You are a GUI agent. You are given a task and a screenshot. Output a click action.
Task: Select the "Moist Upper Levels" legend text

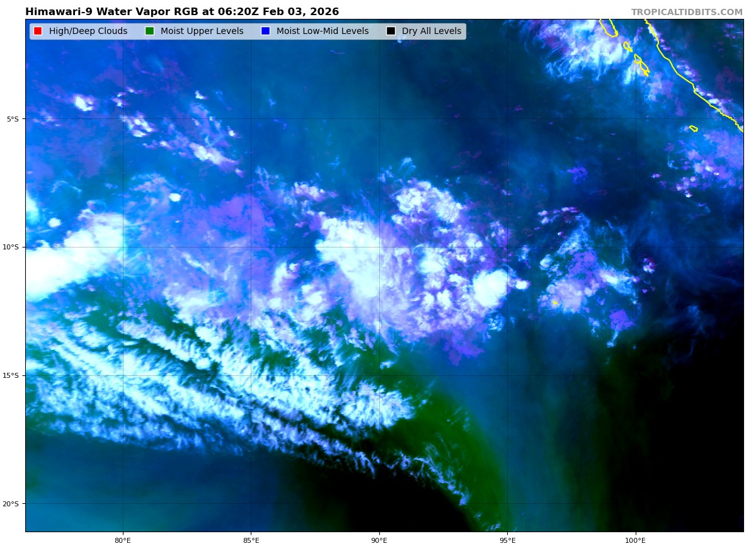(202, 31)
